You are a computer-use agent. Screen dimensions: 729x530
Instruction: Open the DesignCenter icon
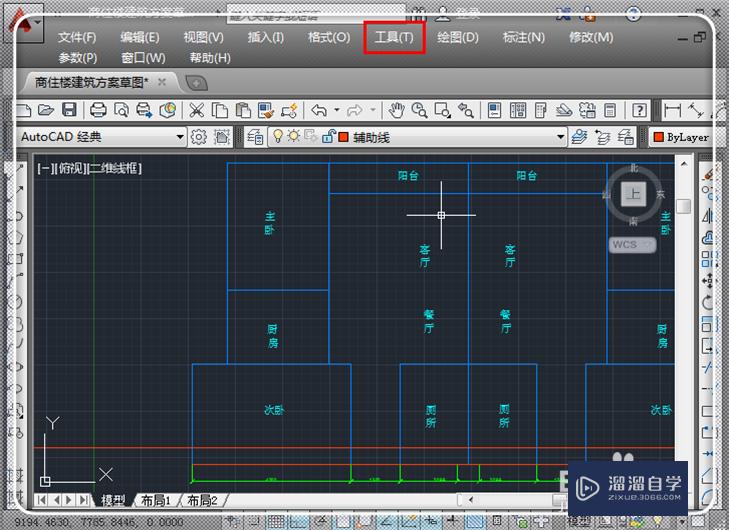coord(518,110)
